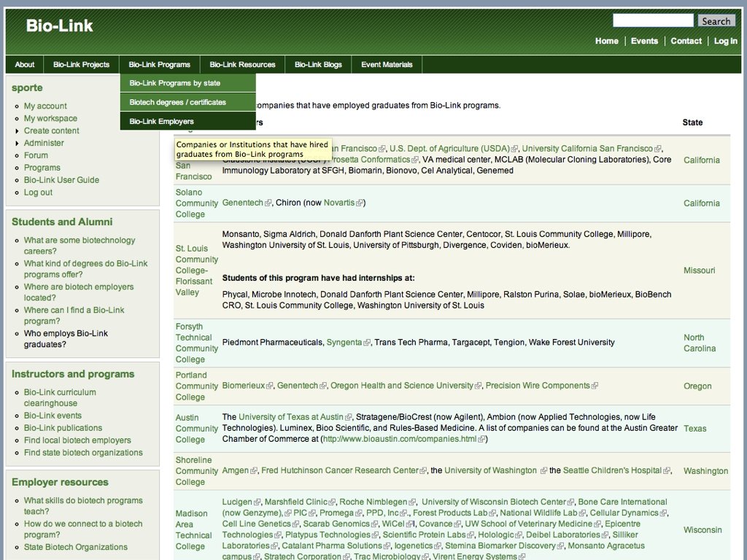Open the About menu tab

[24, 64]
